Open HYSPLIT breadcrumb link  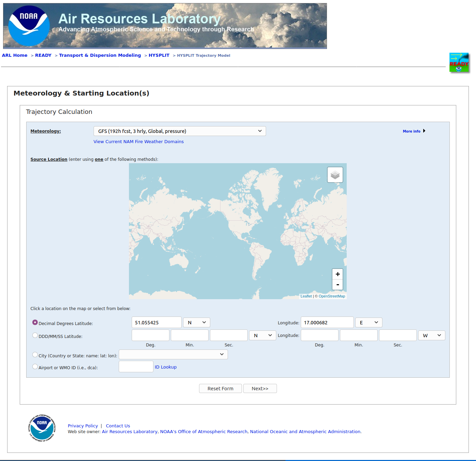click(159, 55)
